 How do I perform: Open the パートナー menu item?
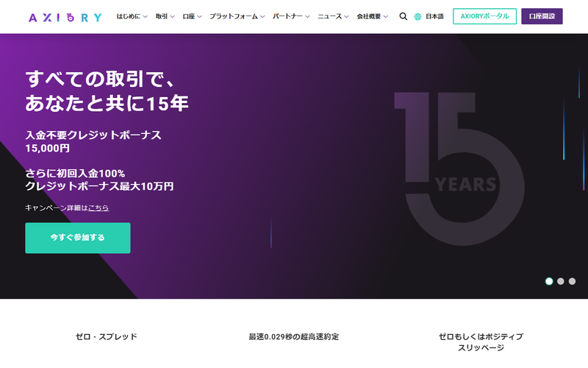coord(287,16)
